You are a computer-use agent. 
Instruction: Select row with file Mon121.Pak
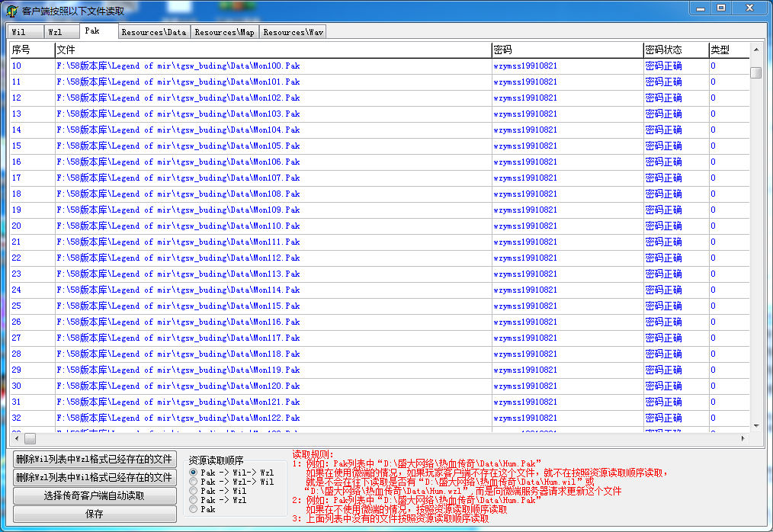click(x=380, y=402)
